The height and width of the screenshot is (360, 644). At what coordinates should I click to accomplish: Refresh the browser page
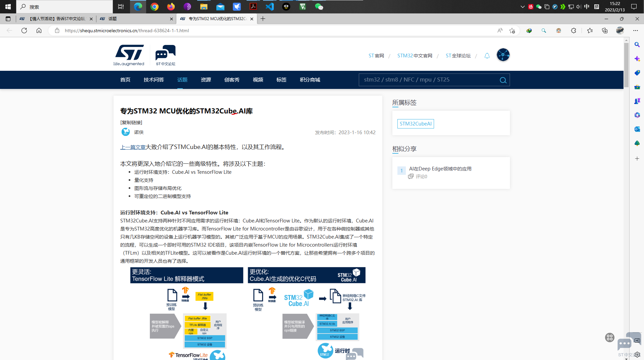point(24,31)
